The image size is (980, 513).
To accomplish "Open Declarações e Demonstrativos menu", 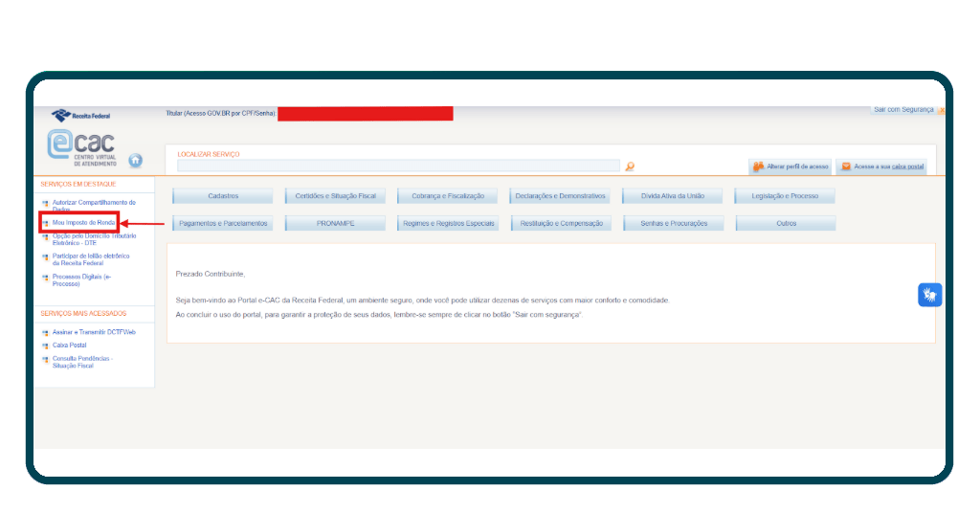I will point(560,196).
